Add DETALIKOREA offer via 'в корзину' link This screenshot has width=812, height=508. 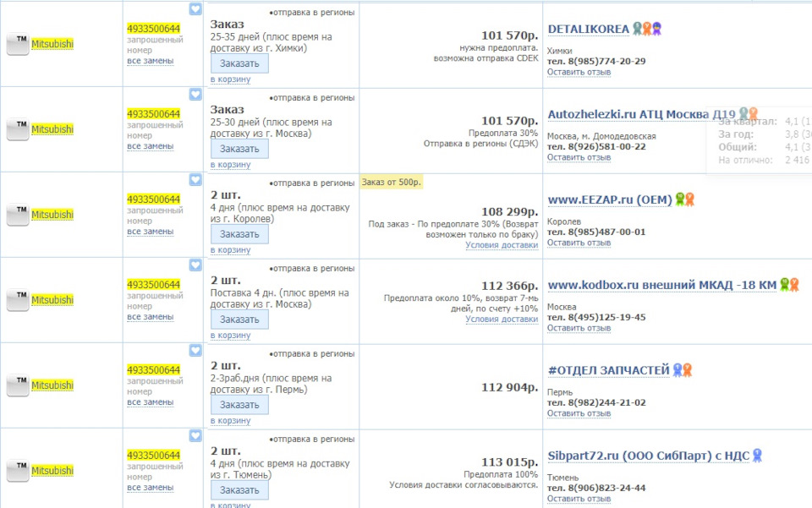pos(230,79)
